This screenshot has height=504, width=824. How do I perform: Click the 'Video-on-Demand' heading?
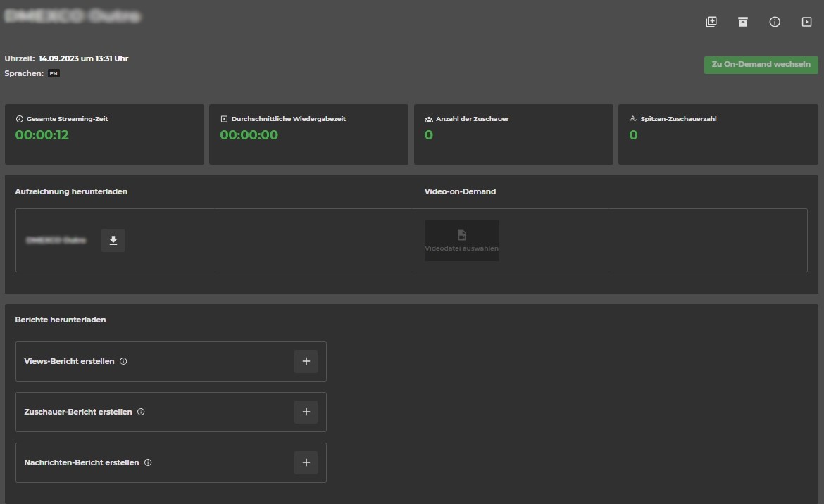point(461,191)
